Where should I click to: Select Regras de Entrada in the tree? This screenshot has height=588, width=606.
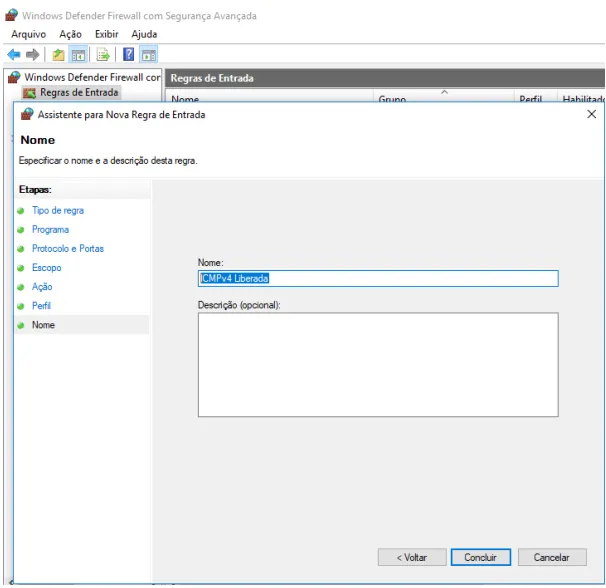(79, 92)
